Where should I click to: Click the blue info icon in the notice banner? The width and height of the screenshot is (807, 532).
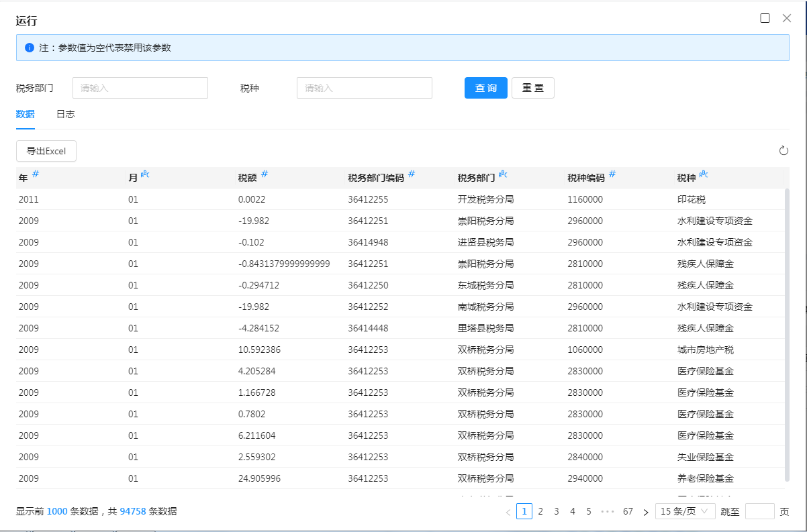pos(29,48)
